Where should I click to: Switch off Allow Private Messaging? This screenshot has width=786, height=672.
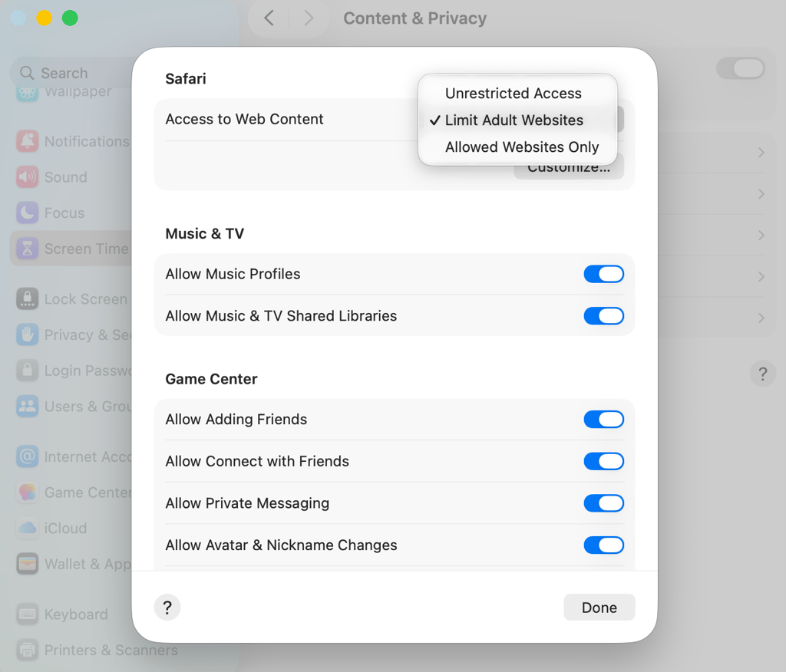point(603,503)
